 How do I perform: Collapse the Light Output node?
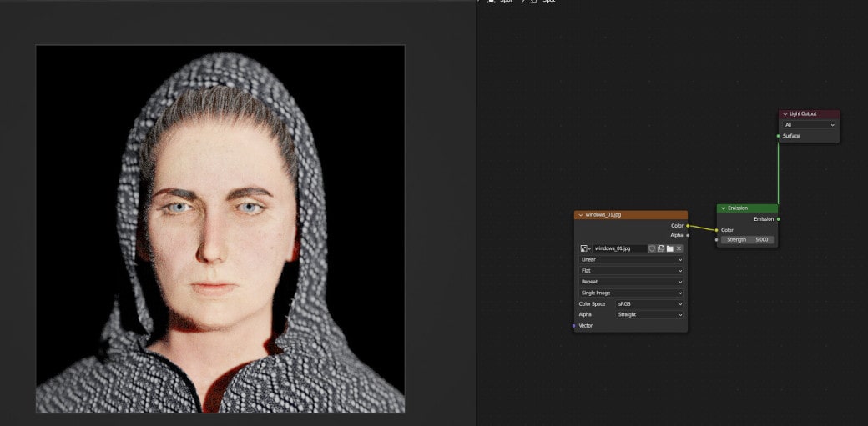pyautogui.click(x=785, y=114)
